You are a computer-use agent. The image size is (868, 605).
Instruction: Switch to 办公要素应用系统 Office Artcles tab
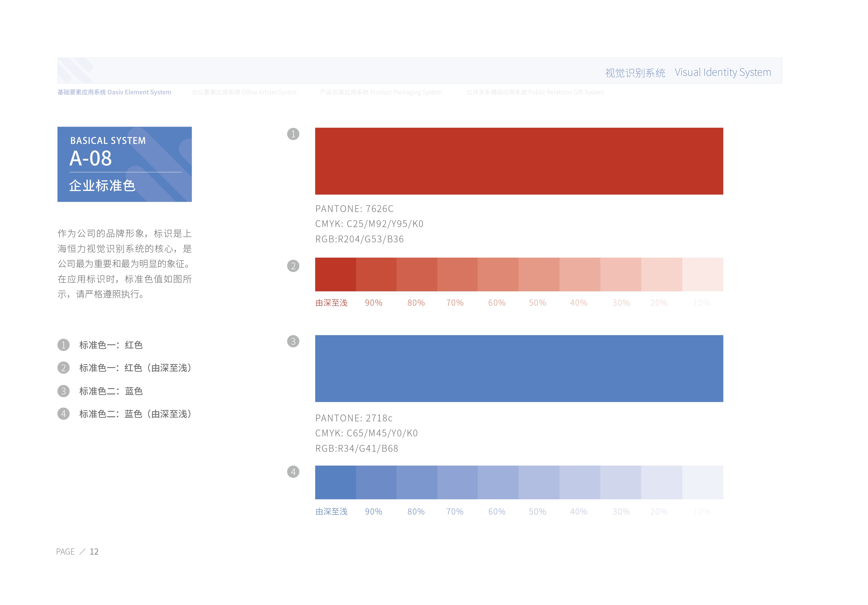(244, 92)
